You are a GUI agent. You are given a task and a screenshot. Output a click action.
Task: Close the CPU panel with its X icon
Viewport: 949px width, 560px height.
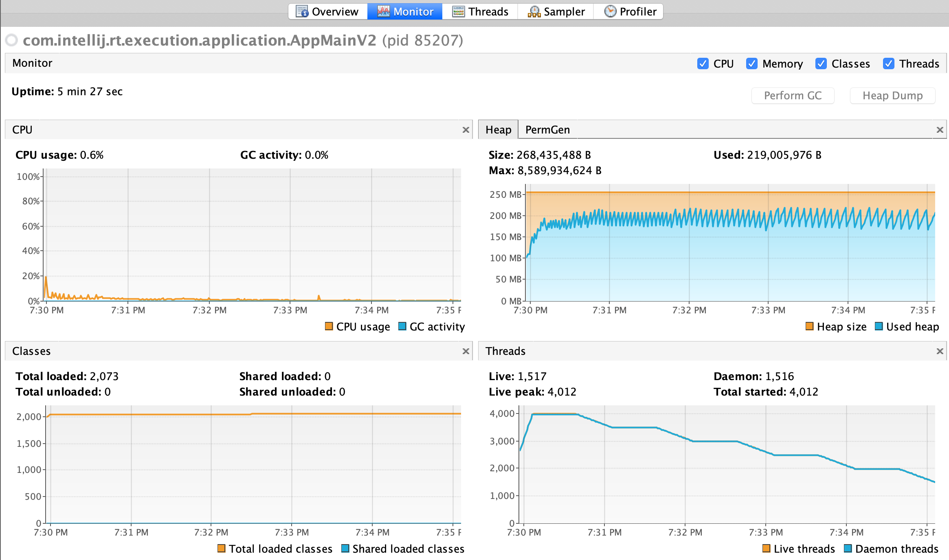(x=466, y=130)
